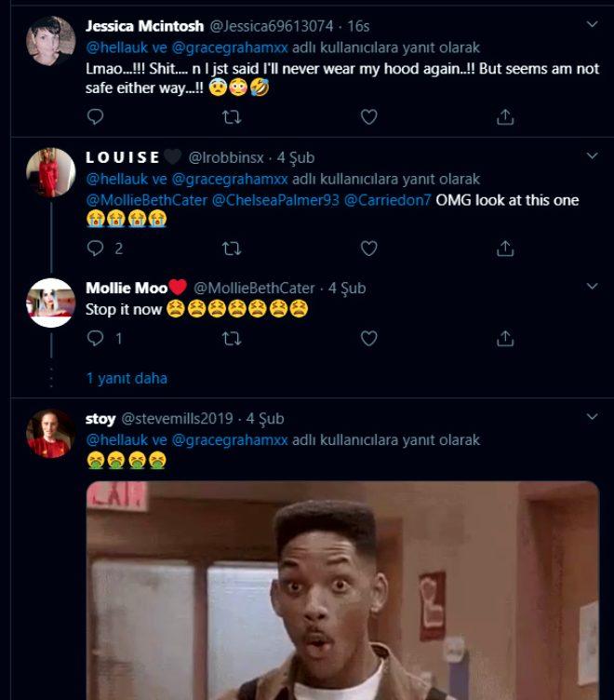
Task: Like LOUISE's tweet
Action: coord(369,249)
